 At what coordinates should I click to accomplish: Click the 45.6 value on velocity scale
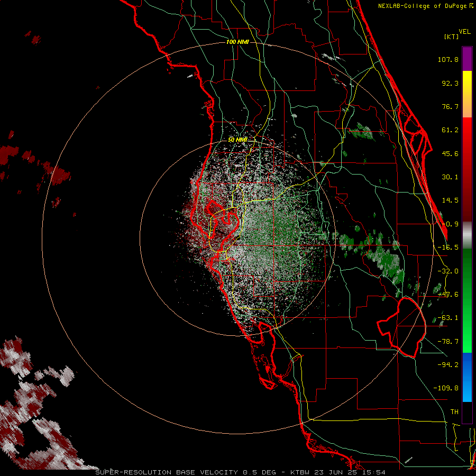450,153
